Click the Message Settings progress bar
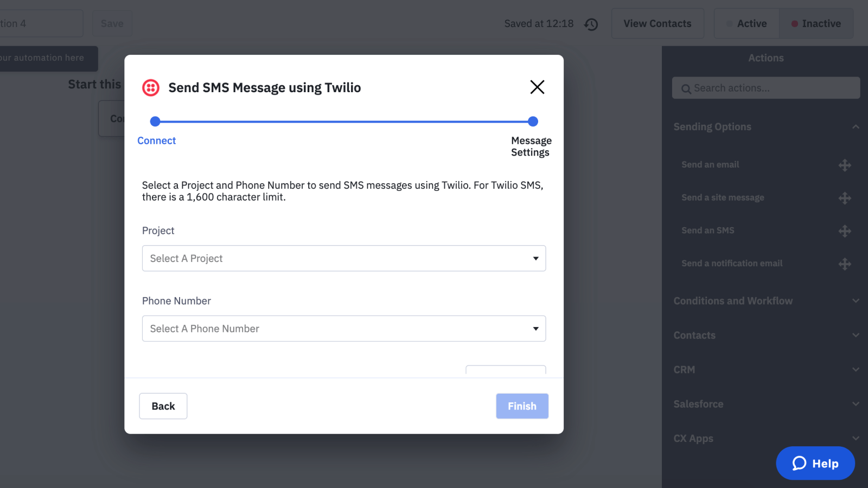Screen dimensions: 868x488 (532, 121)
